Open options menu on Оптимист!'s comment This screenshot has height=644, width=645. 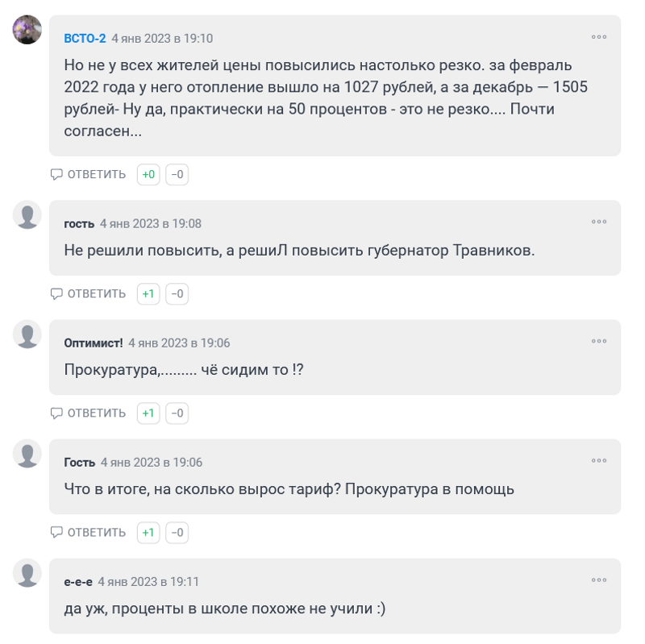pos(598,342)
